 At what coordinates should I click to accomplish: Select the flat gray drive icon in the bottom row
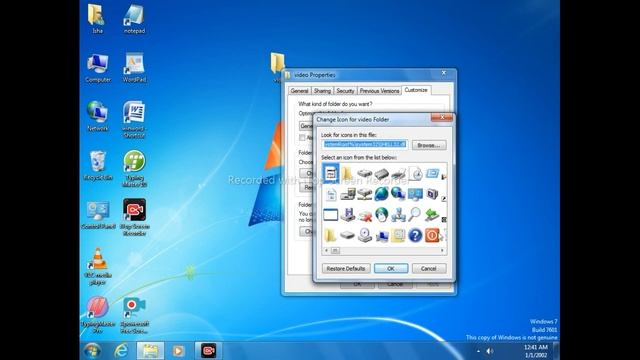[347, 236]
